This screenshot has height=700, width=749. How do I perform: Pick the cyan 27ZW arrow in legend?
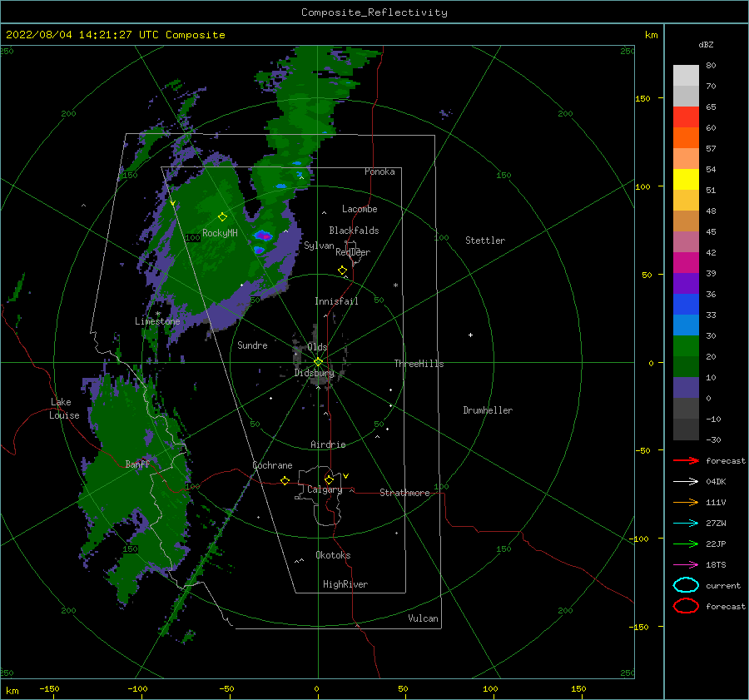(686, 524)
